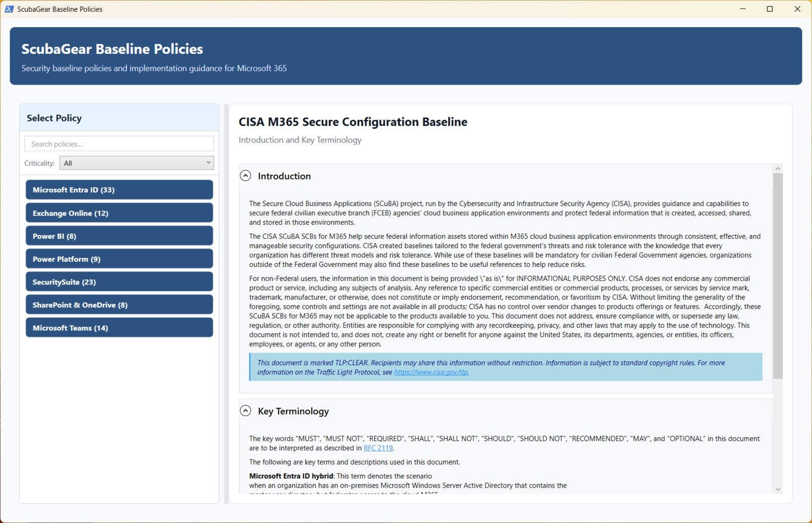Follow the RFC 2119 link
Viewport: 812px width, 523px height.
coord(378,448)
